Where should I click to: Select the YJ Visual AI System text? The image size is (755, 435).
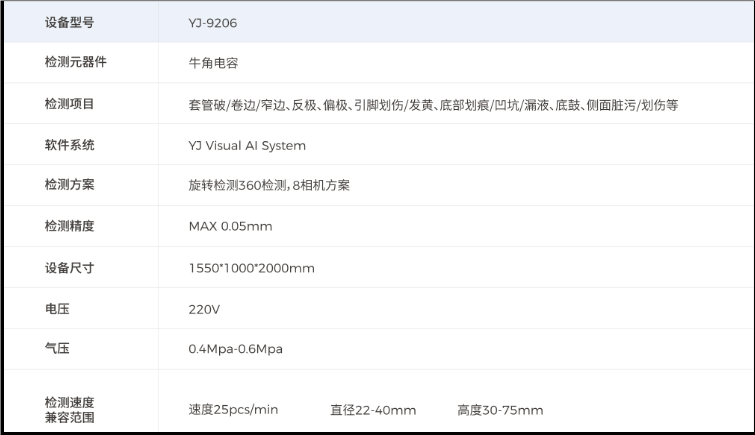pyautogui.click(x=247, y=145)
